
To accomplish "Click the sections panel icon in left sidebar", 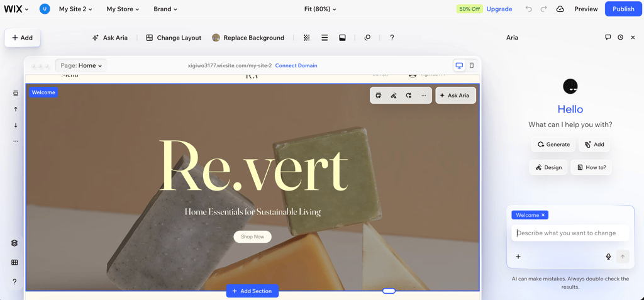I will point(16,94).
